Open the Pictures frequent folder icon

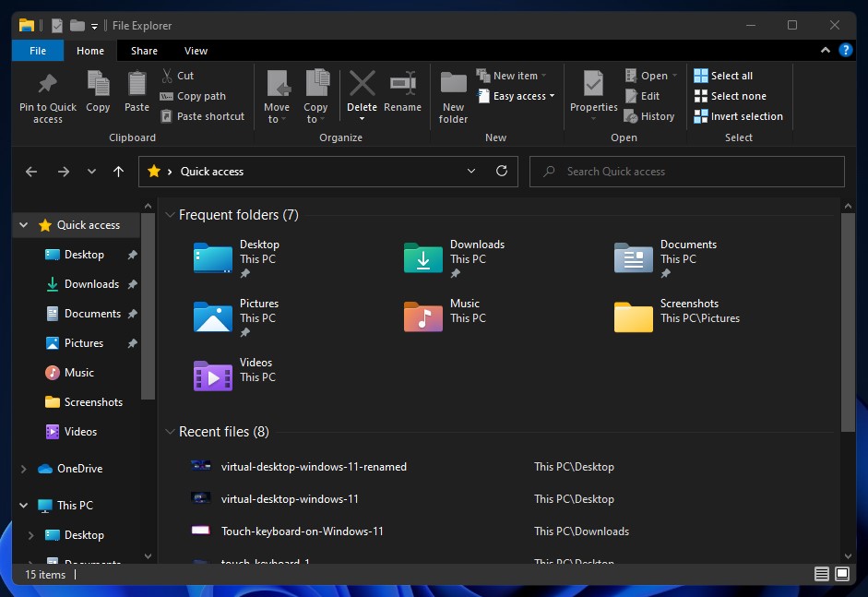(x=213, y=316)
